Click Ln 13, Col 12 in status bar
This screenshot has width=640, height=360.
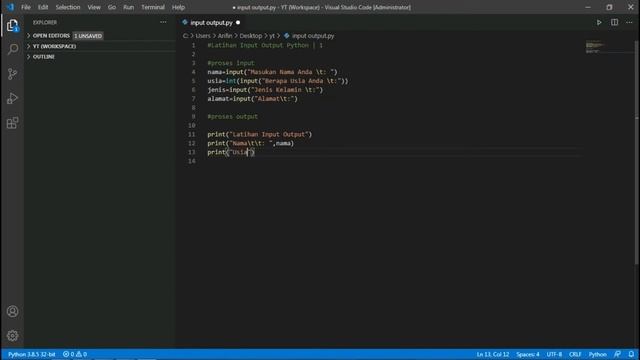tap(493, 354)
